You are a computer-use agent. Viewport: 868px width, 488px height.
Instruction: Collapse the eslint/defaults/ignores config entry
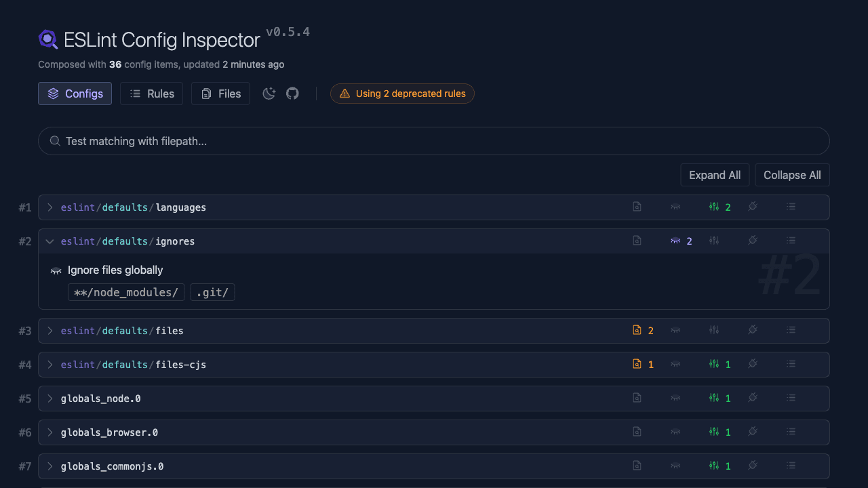pyautogui.click(x=50, y=241)
